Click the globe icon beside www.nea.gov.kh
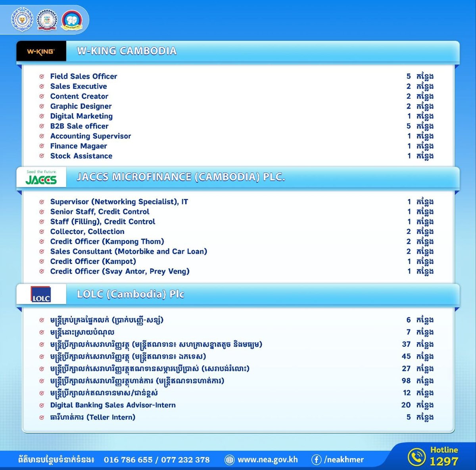 click(x=229, y=460)
